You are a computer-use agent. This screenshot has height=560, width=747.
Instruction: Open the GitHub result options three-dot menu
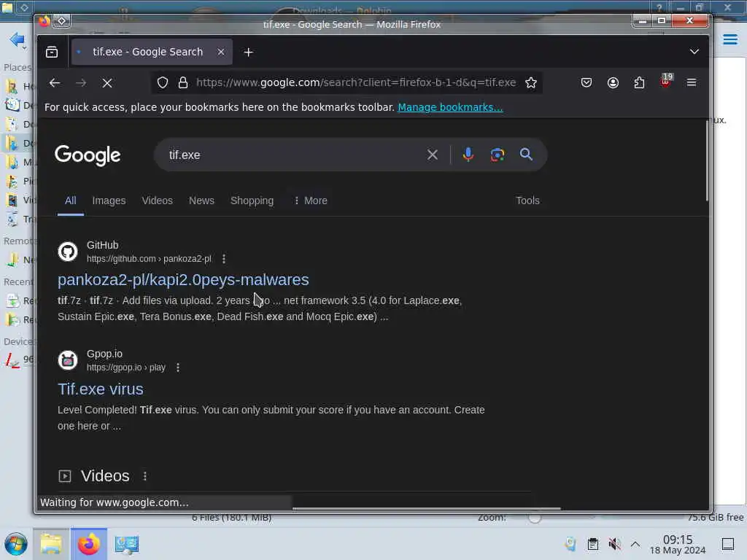(224, 259)
